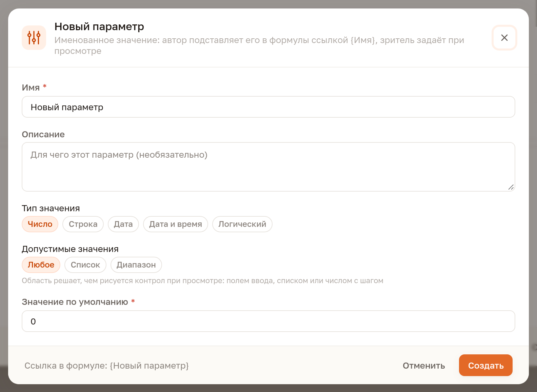This screenshot has width=537, height=392.
Task: Choose the Дата и время value type
Action: pos(176,224)
